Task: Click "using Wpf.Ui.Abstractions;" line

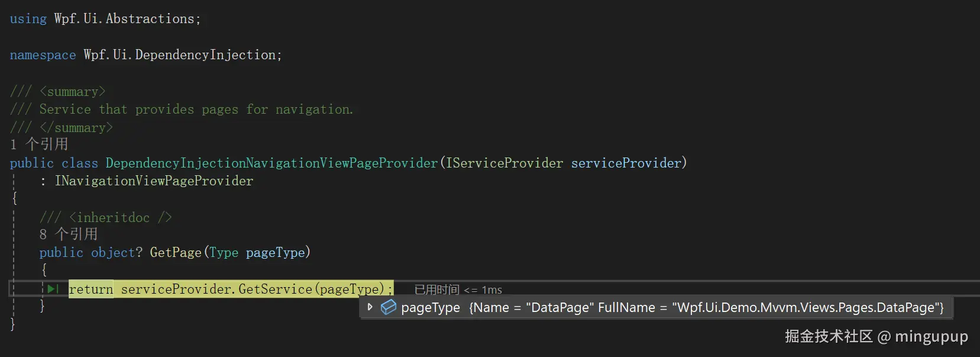Action: click(x=105, y=19)
